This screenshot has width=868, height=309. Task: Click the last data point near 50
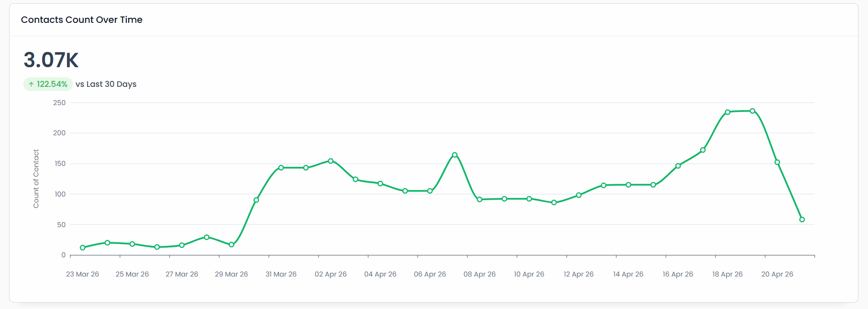coord(802,219)
